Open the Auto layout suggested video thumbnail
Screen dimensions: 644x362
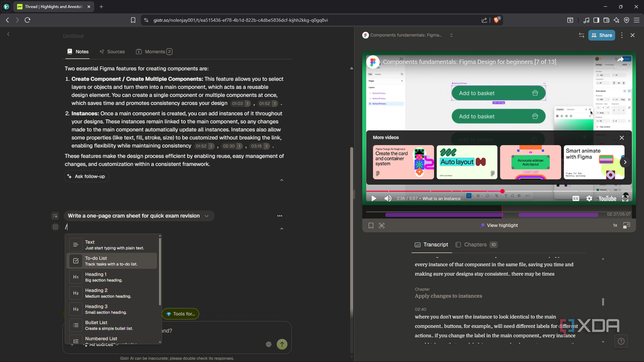467,162
